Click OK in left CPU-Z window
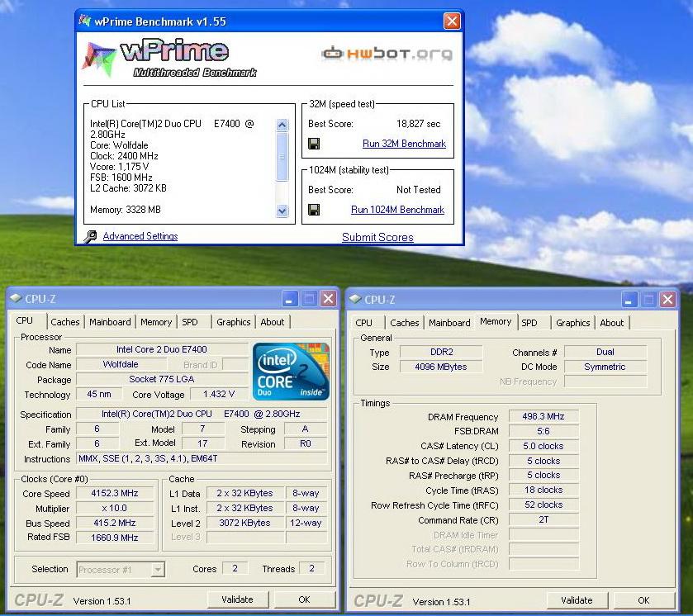This screenshot has width=693, height=616. [304, 599]
